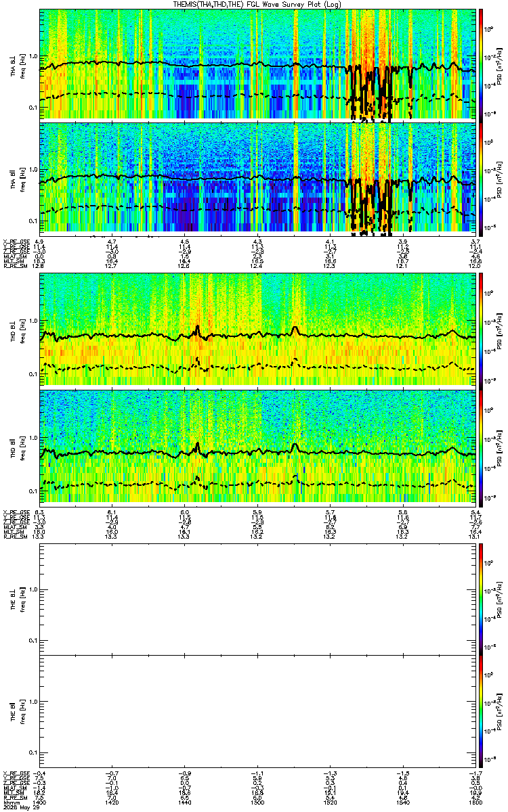Click the peak in the solid line of THD B∥ panel near 1510
The image size is (508, 812).
(295, 445)
